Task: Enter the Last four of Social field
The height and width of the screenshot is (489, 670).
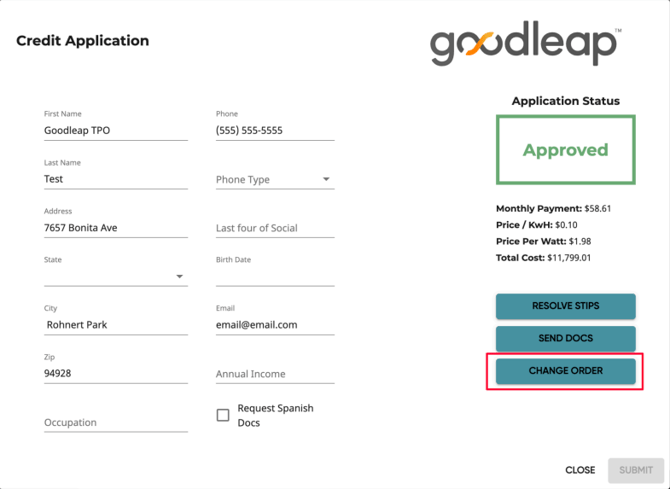Action: [x=274, y=228]
